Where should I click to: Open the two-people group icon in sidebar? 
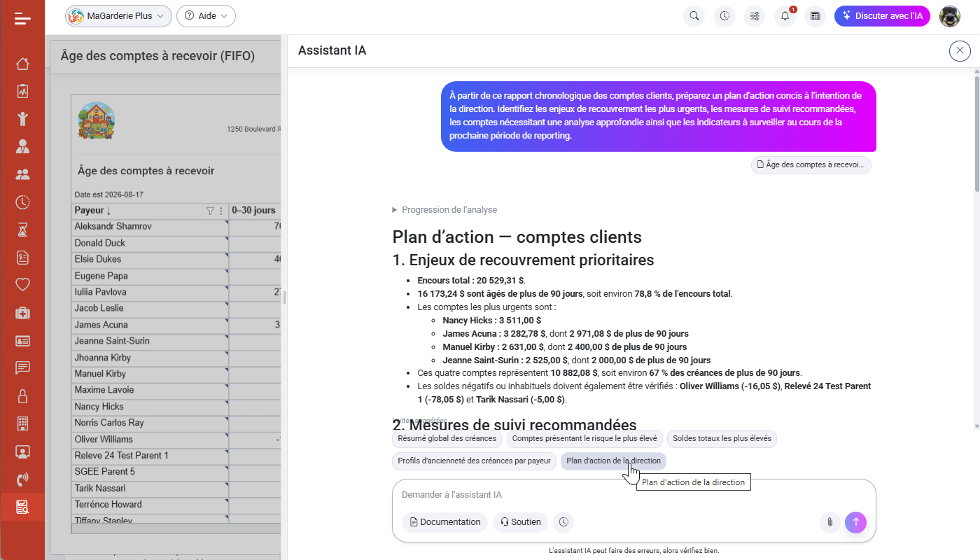(x=22, y=174)
